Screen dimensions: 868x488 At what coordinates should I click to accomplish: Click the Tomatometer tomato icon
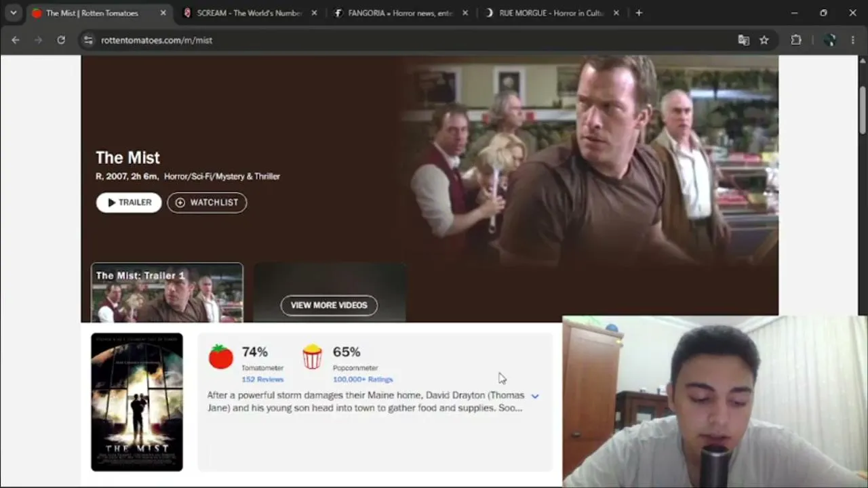point(220,357)
